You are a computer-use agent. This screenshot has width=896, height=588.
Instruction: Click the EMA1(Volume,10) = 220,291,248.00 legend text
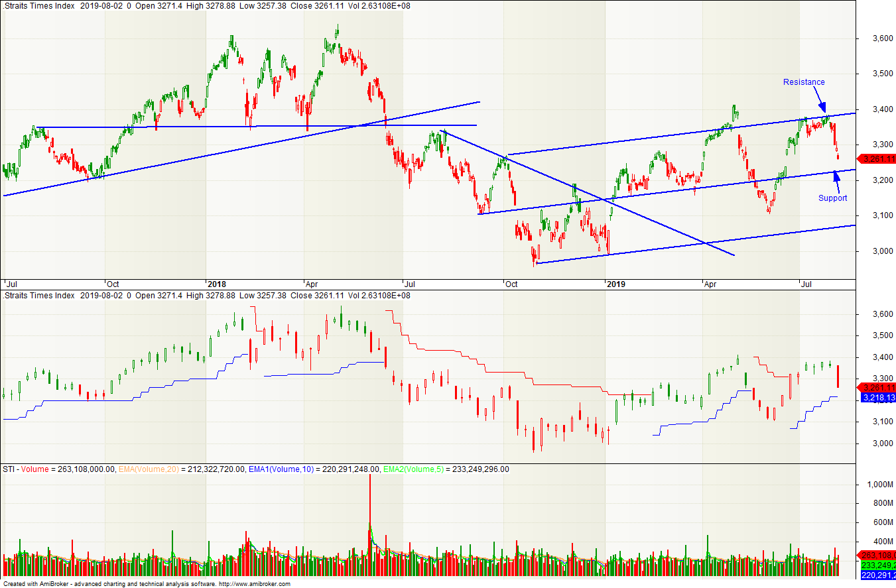(314, 469)
